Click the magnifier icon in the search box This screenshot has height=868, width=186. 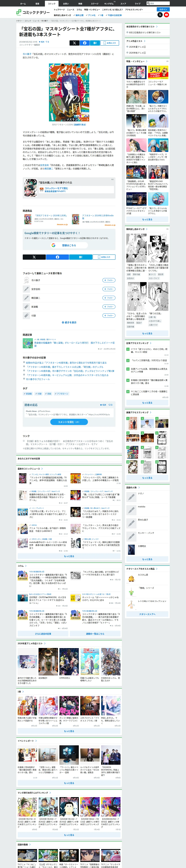pyautogui.click(x=148, y=3)
